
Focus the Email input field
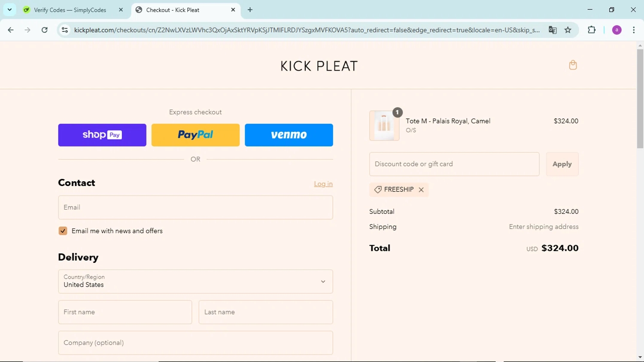click(x=195, y=207)
